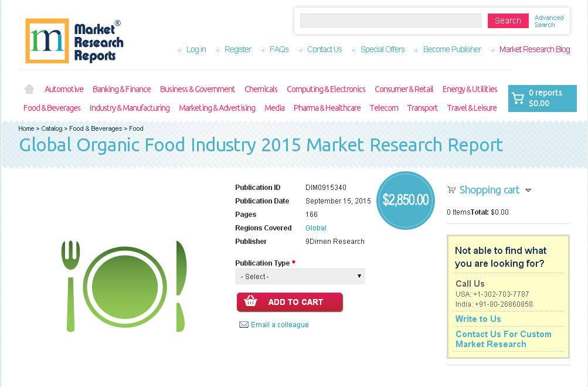Click the Global region link

(316, 228)
